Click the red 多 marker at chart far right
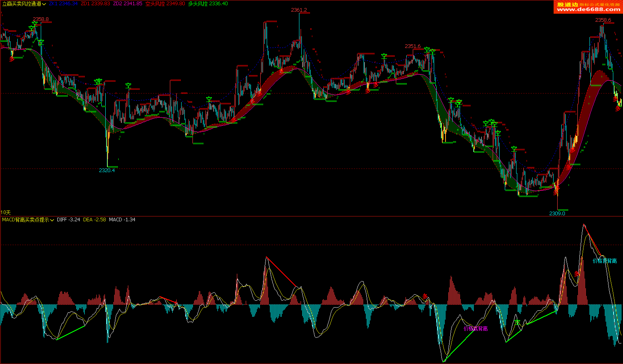 (x=617, y=108)
